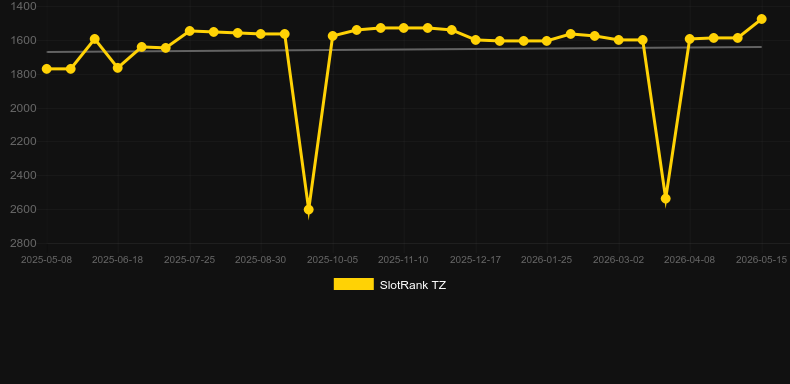This screenshot has height=384, width=790.
Task: Click the x-axis date 2025-12-17
Action: (476, 260)
